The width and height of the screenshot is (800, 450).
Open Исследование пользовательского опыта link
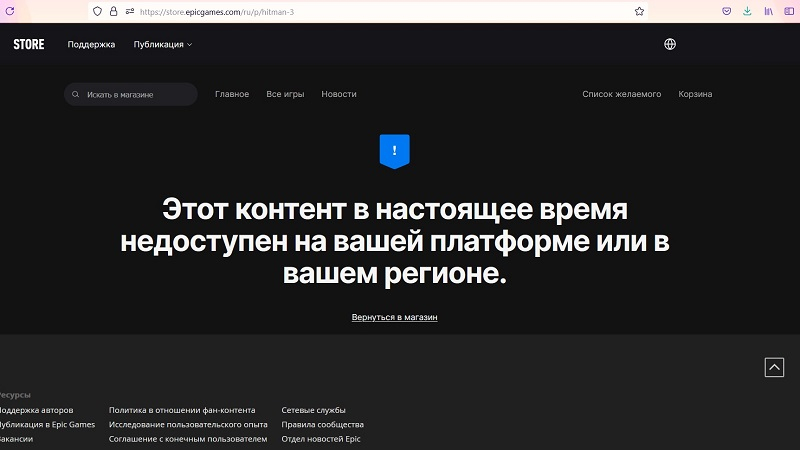[x=188, y=424]
